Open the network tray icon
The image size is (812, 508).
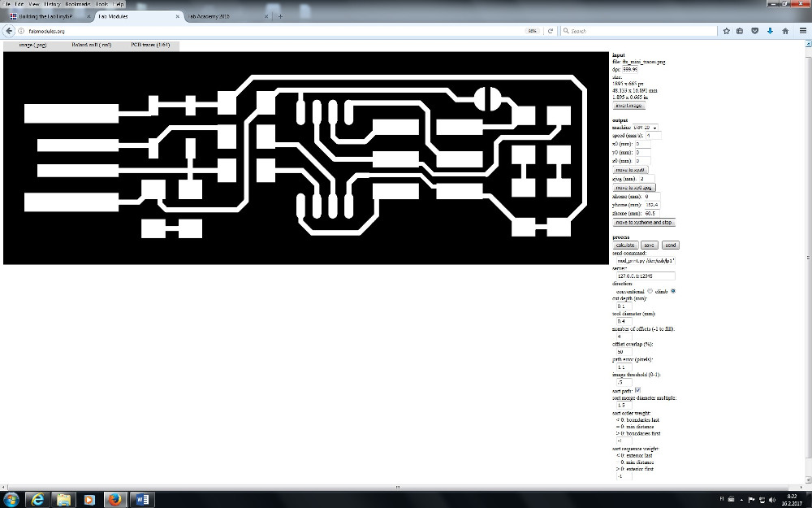(x=762, y=500)
